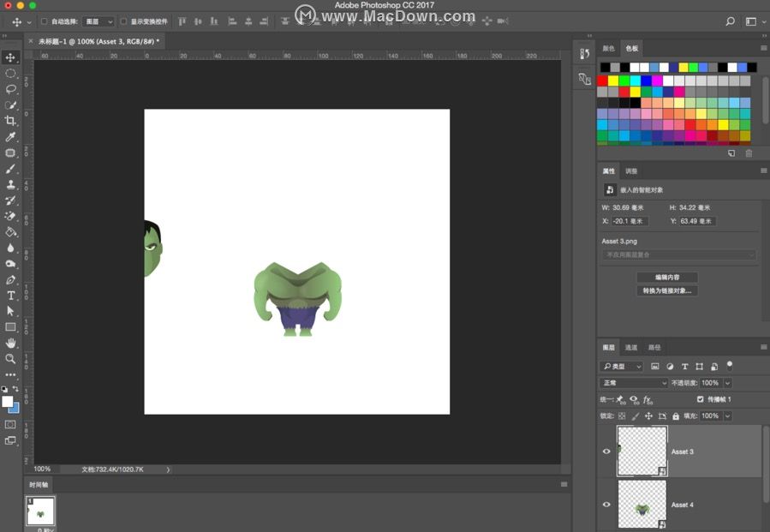Image resolution: width=770 pixels, height=532 pixels.
Task: Switch to the 调整 panel tab
Action: click(x=631, y=171)
